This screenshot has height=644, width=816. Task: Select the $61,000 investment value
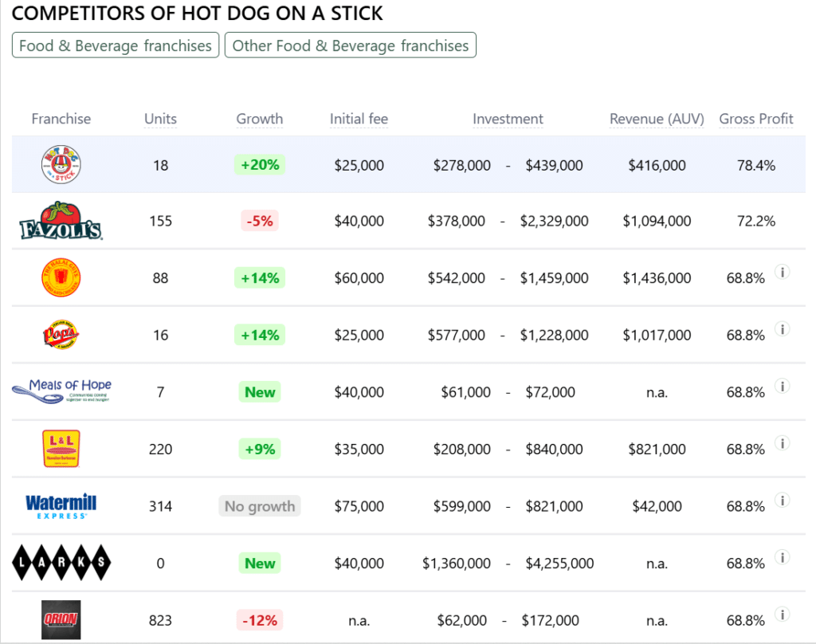(465, 392)
